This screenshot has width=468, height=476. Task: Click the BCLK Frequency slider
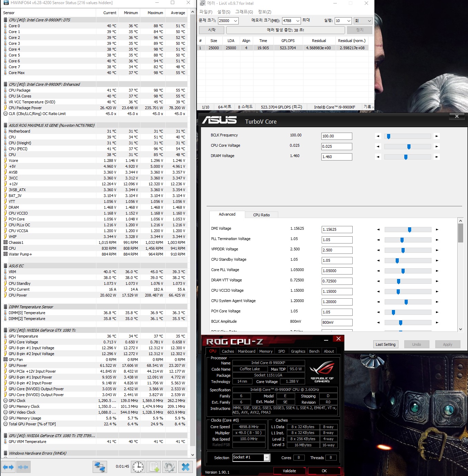pos(407,136)
